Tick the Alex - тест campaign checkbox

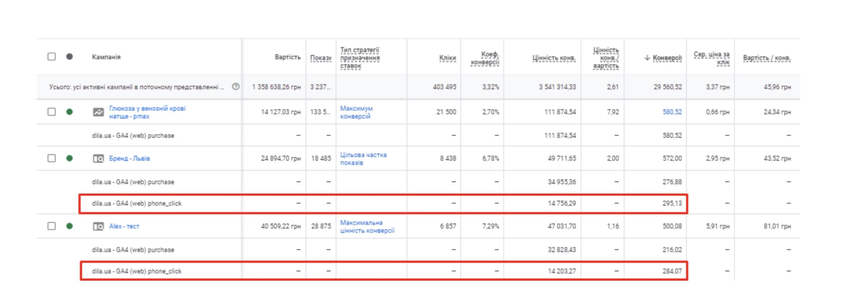52,226
